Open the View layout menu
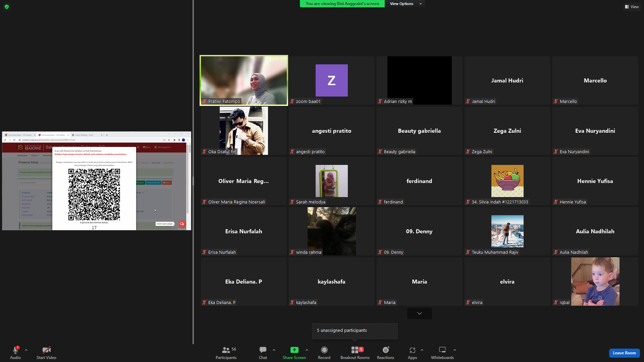Image resolution: width=644 pixels, height=362 pixels. 632,7
